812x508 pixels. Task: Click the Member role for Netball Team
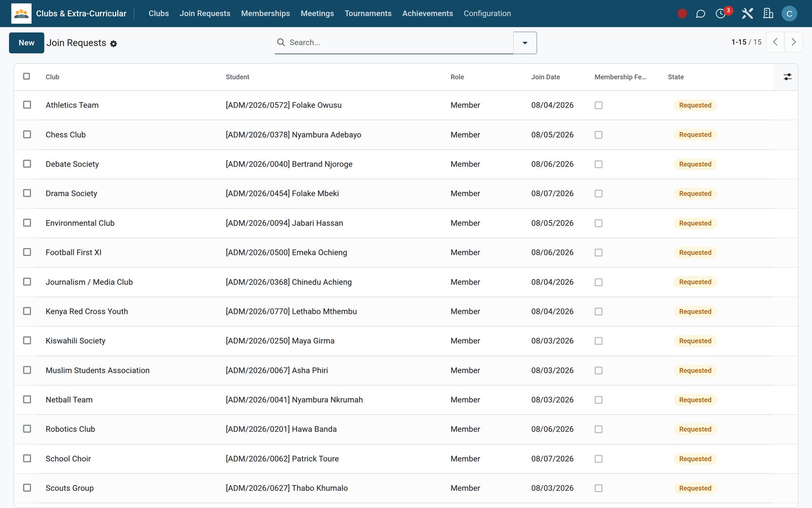465,400
